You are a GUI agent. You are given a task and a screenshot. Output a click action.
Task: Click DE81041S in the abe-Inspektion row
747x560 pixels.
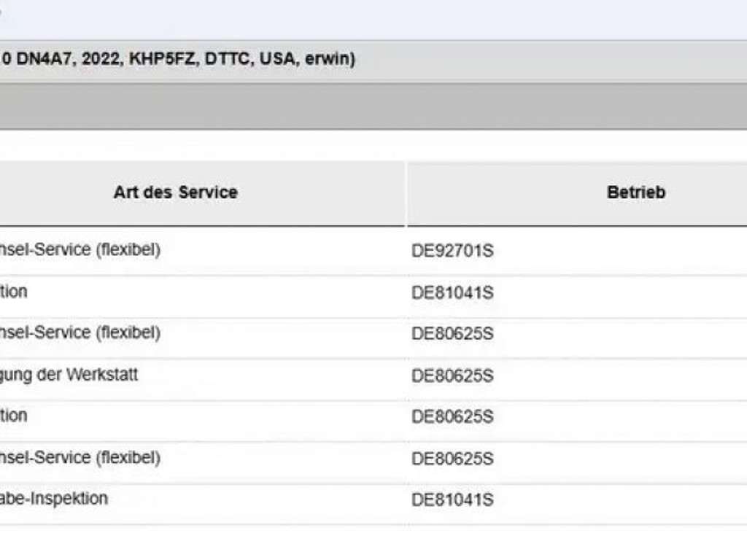click(452, 500)
